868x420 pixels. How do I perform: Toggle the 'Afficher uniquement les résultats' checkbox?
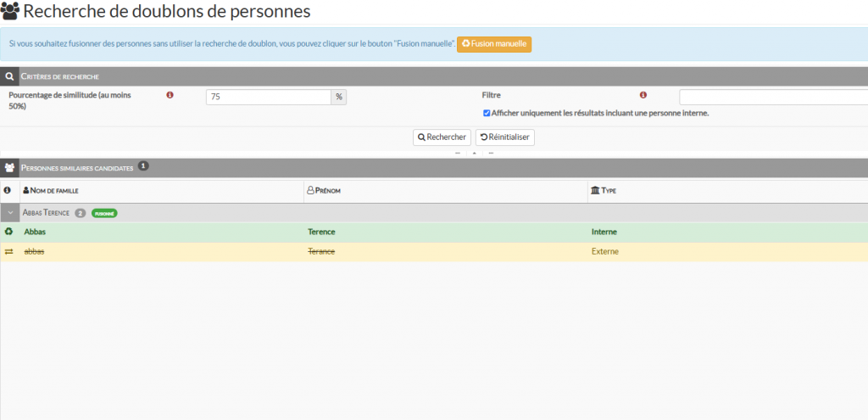tap(487, 113)
